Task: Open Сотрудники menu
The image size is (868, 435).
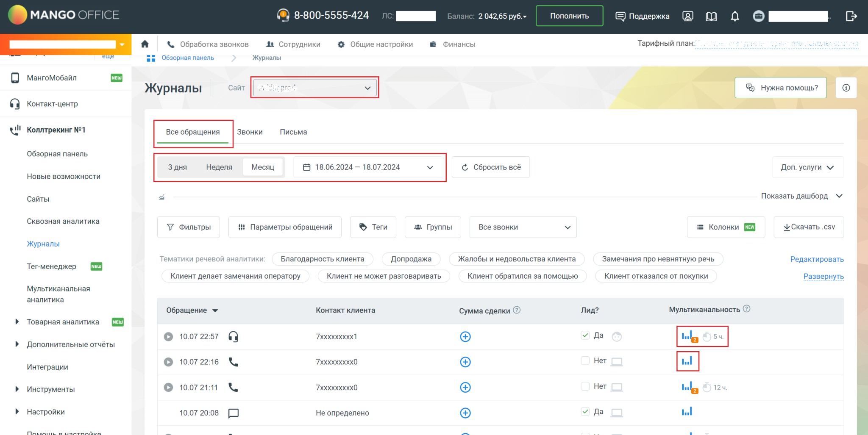Action: click(293, 44)
